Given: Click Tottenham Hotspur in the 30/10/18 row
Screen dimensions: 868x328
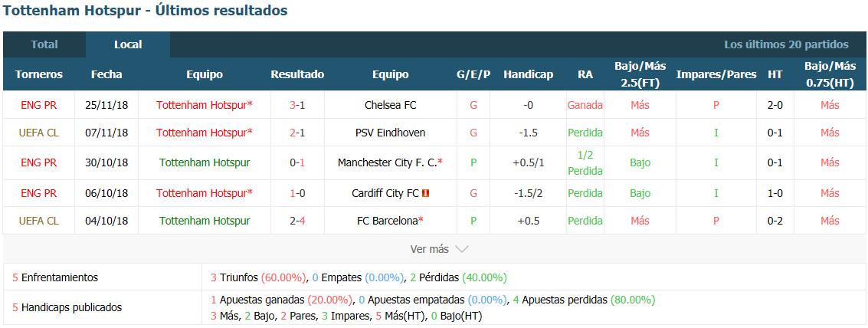Looking at the screenshot, I should pos(205,163).
